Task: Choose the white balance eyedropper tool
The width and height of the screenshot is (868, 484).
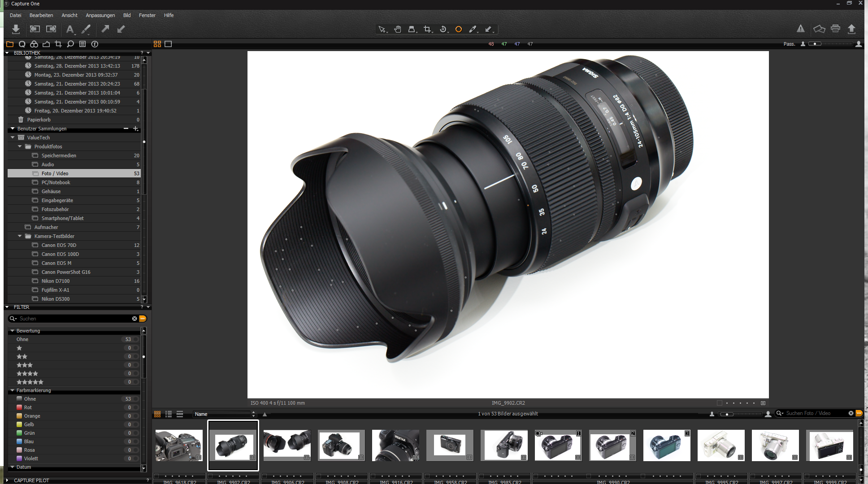Action: point(473,29)
